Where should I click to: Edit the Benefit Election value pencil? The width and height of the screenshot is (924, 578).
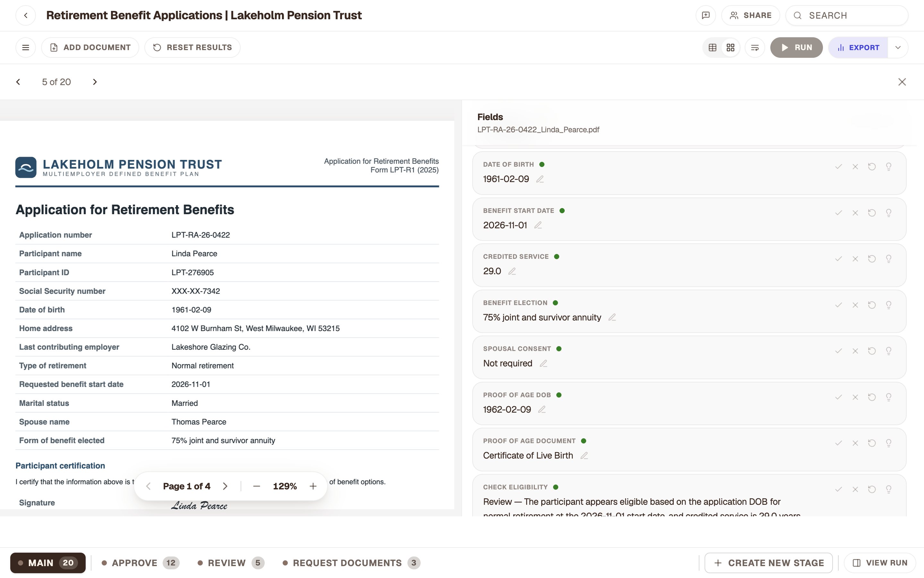[x=612, y=317]
